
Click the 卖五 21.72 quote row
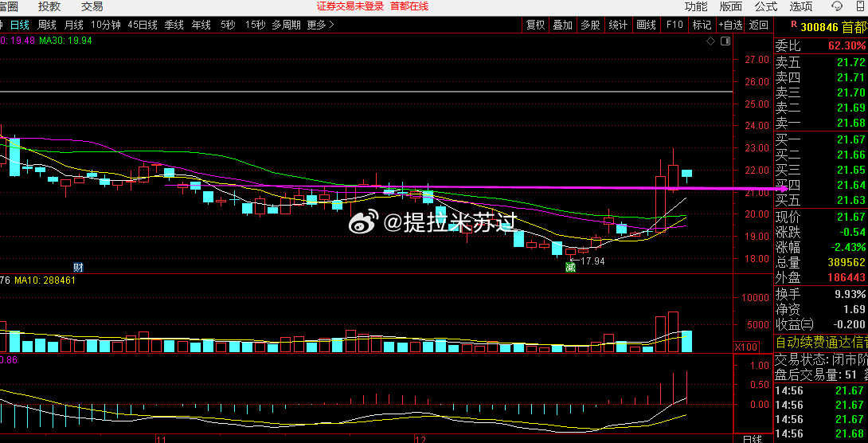click(x=821, y=62)
